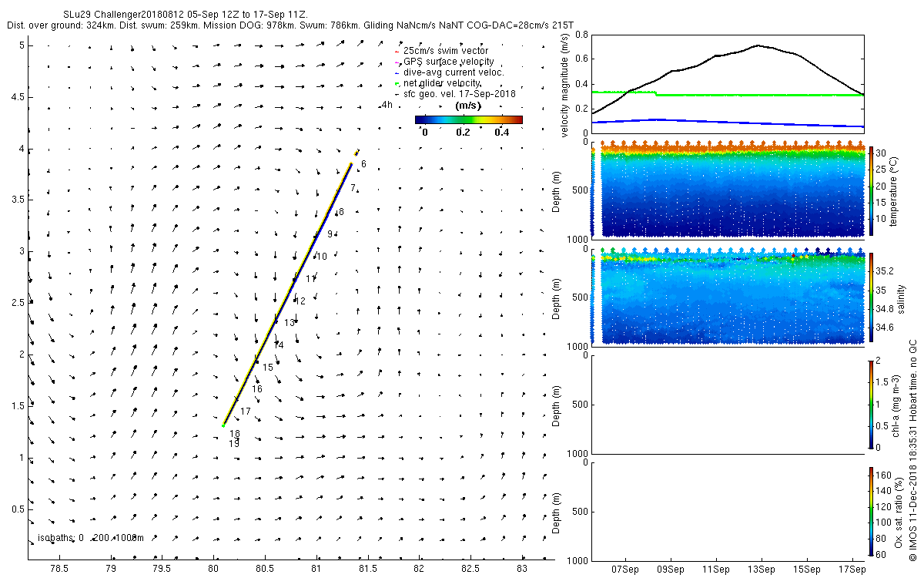Click day label 13 on the glider track
The width and height of the screenshot is (924, 578).
tap(290, 323)
